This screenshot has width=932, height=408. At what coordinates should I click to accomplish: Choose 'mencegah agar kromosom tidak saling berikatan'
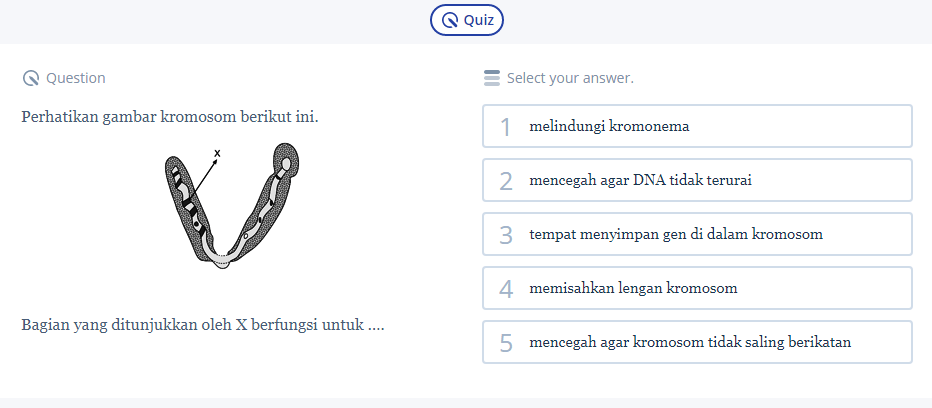tap(690, 343)
